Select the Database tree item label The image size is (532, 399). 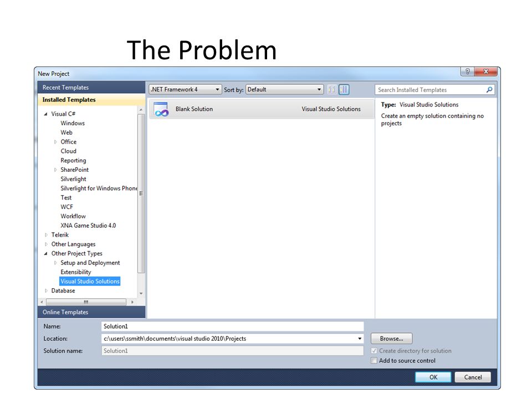pyautogui.click(x=63, y=291)
